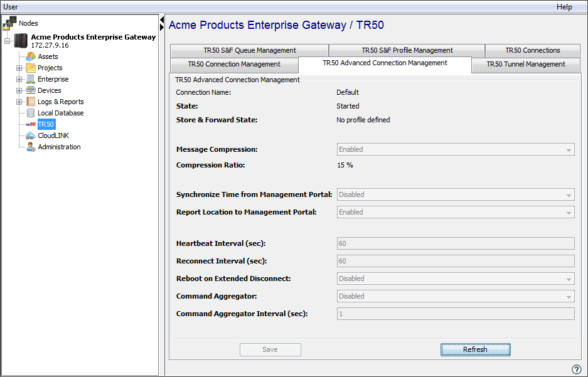Collapse the left panel with upper splitter arrow
Screen dimensions: 588x377
click(162, 19)
